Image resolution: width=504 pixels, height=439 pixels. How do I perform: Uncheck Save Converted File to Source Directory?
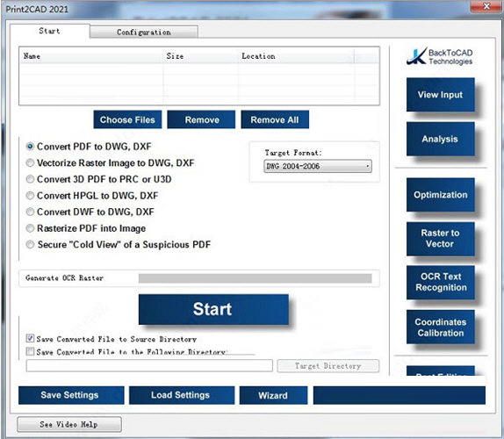pyautogui.click(x=30, y=338)
